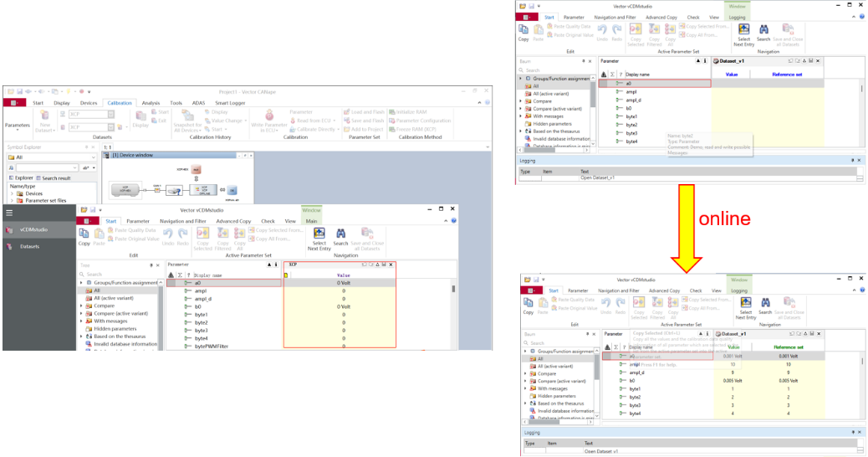Viewport: 868px width, 457px height.
Task: Pin the Symbol Explorer panel in CANape
Action: pos(87,146)
